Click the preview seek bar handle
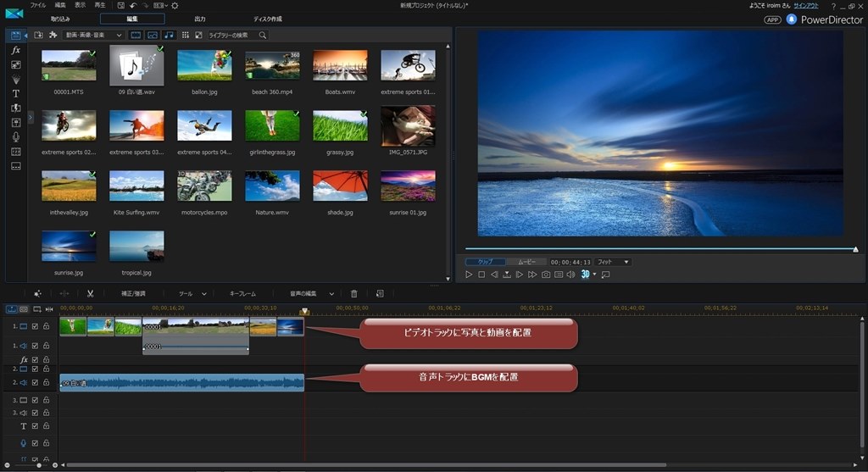Viewport: 868px width, 472px height. 855,249
